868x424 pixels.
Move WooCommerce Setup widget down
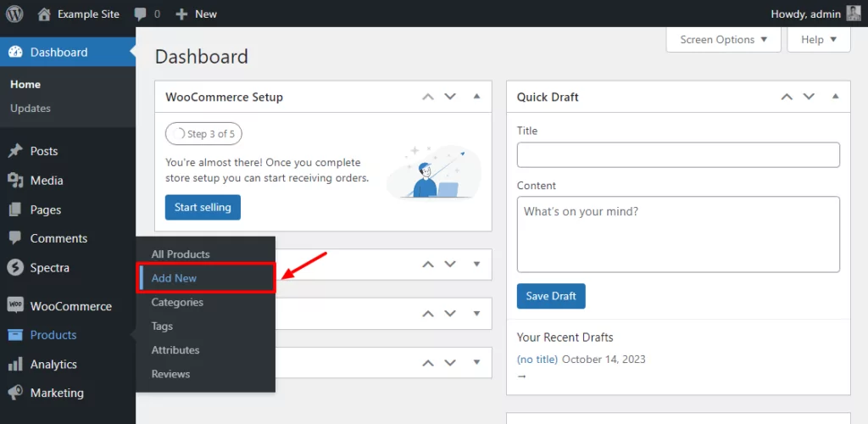point(450,97)
